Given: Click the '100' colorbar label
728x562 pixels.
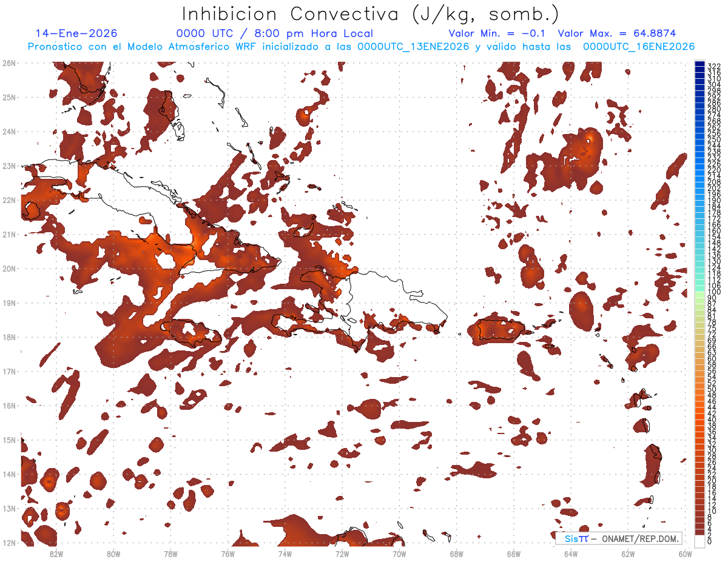Looking at the screenshot, I should [x=713, y=292].
